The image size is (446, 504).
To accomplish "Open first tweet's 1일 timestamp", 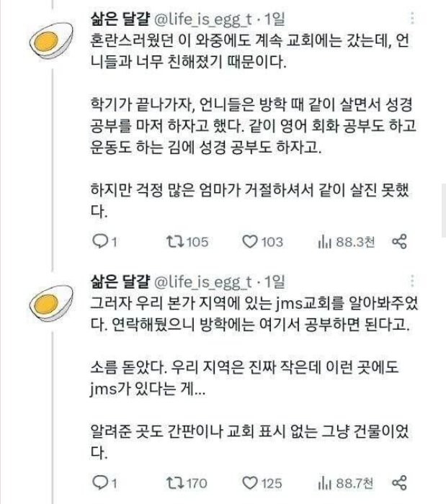I will [x=275, y=19].
